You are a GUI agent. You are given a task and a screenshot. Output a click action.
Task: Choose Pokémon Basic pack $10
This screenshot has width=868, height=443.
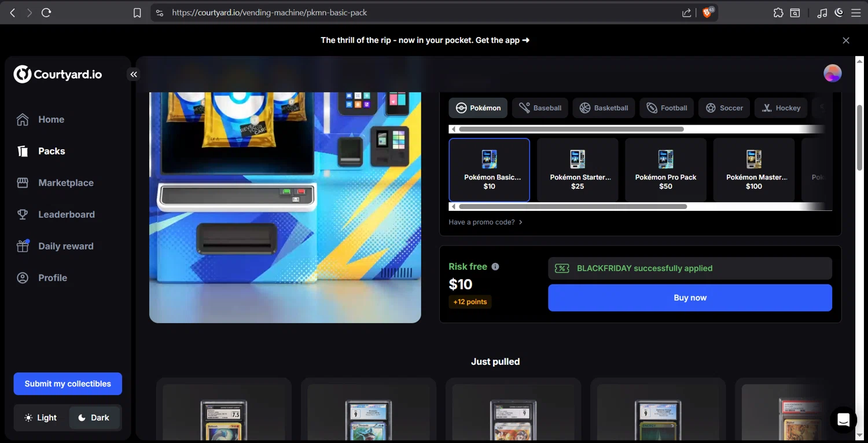(490, 170)
